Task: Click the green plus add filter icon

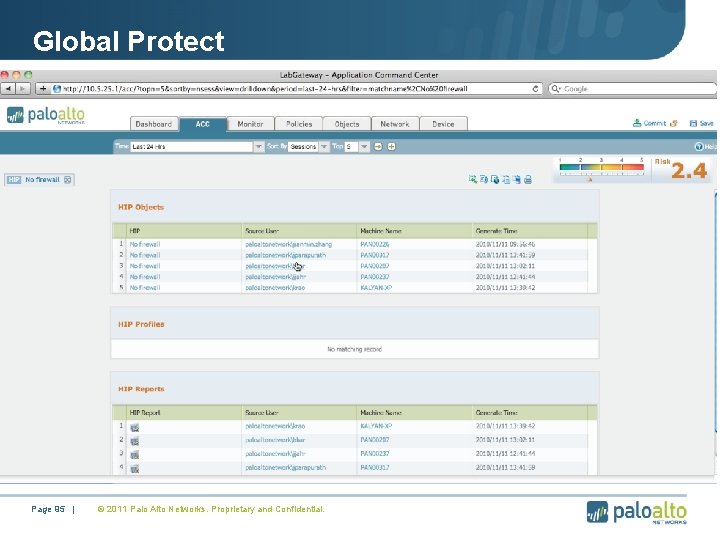Action: [x=391, y=146]
